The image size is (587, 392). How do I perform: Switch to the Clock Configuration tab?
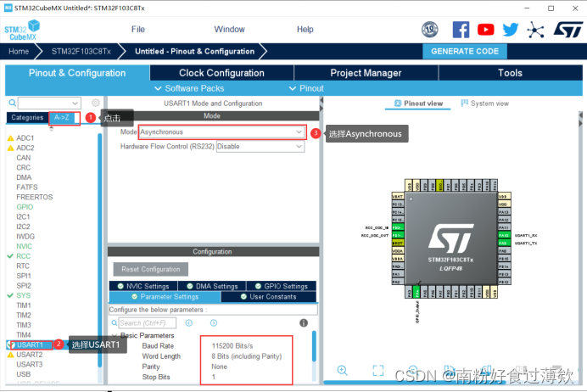coord(221,73)
